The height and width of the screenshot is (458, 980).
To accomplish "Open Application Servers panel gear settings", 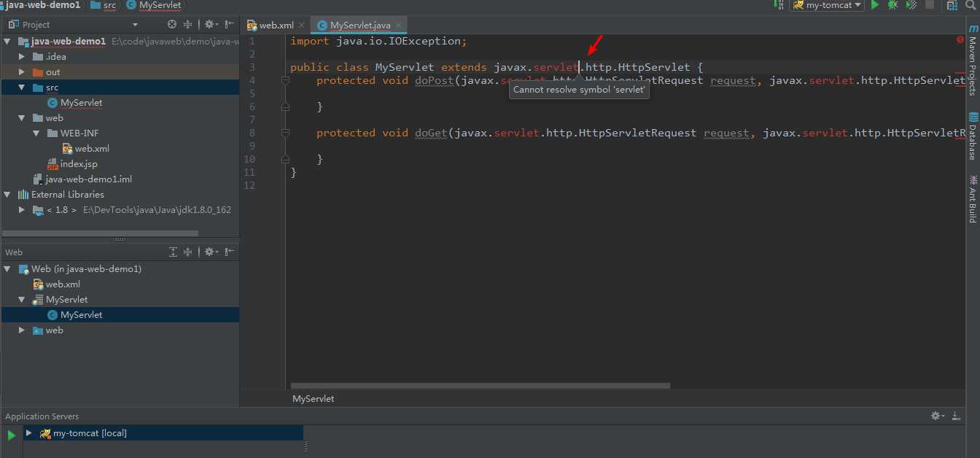I will pos(938,416).
